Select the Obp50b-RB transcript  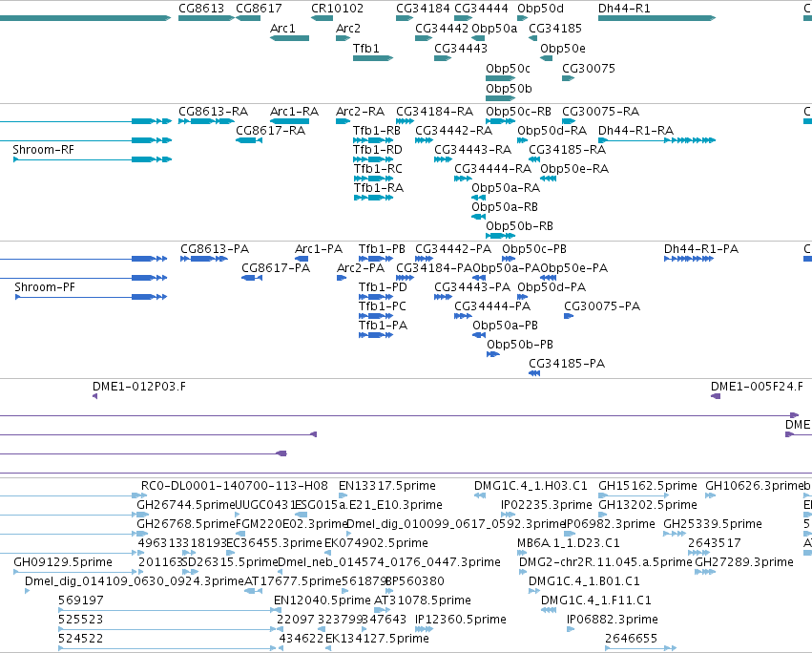coord(500,237)
